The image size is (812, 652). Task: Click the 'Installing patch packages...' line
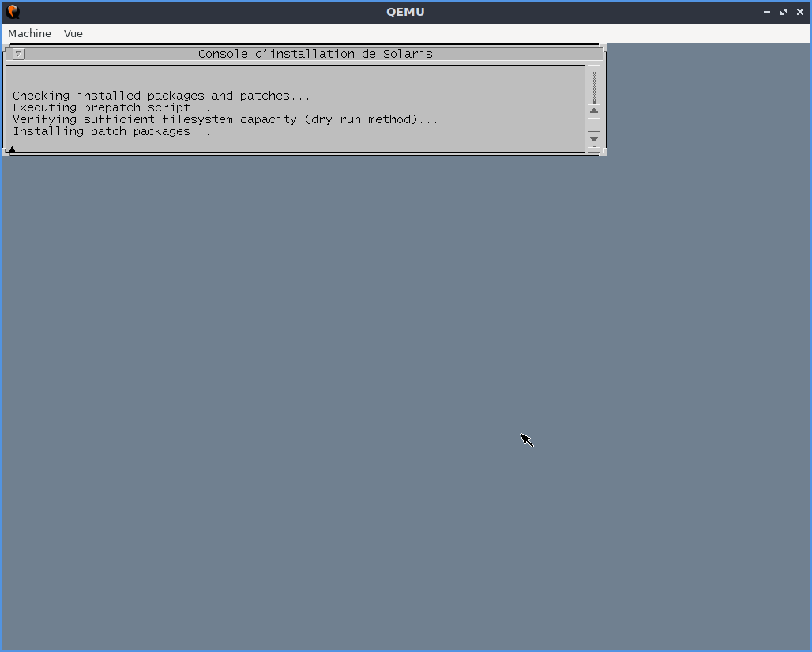click(111, 131)
